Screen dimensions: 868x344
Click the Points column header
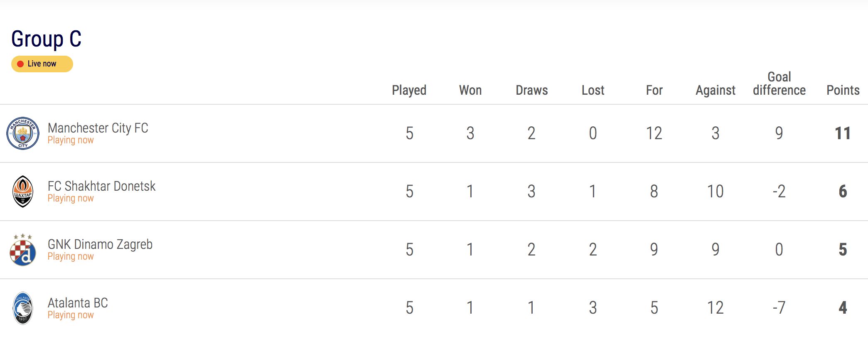click(x=843, y=90)
